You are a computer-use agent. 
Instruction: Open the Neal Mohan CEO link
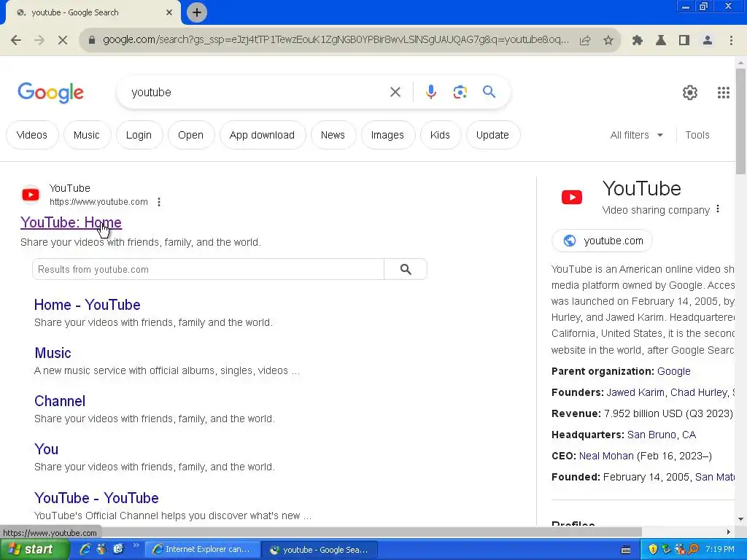(x=606, y=456)
